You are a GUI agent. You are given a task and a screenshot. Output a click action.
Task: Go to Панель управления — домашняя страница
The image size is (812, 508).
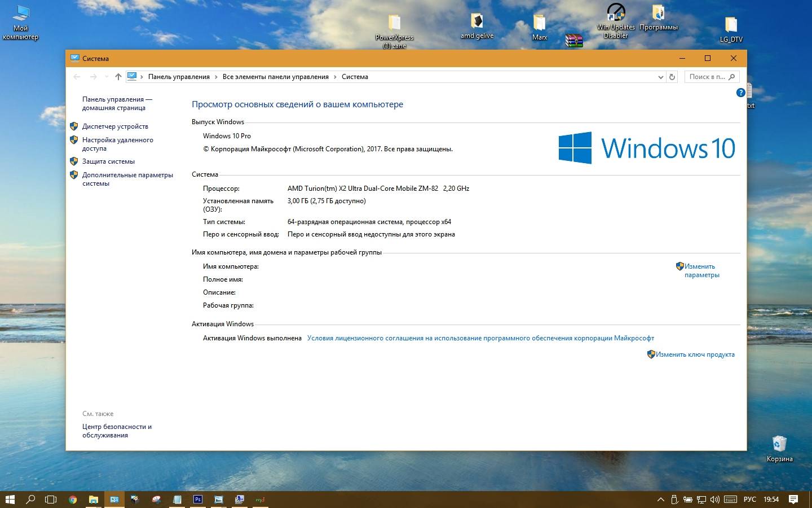(117, 103)
